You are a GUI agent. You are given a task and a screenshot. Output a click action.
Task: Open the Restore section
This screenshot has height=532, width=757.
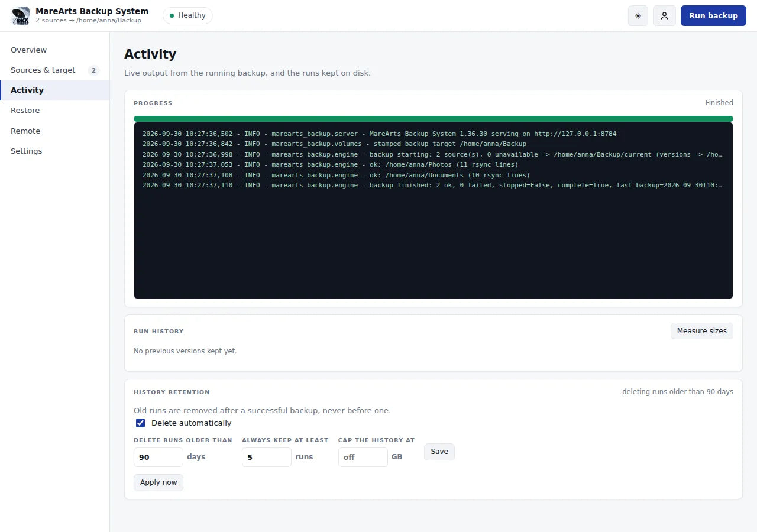[x=54, y=111]
